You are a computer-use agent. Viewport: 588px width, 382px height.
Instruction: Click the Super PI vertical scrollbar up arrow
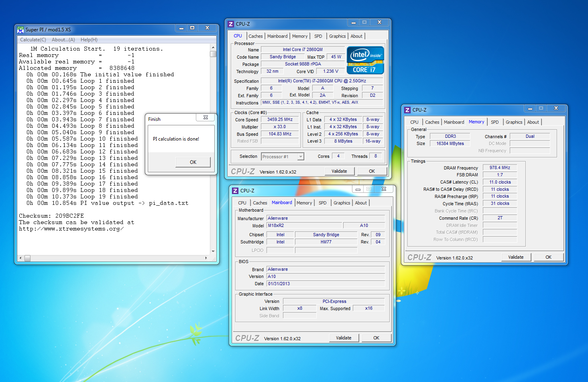point(213,47)
